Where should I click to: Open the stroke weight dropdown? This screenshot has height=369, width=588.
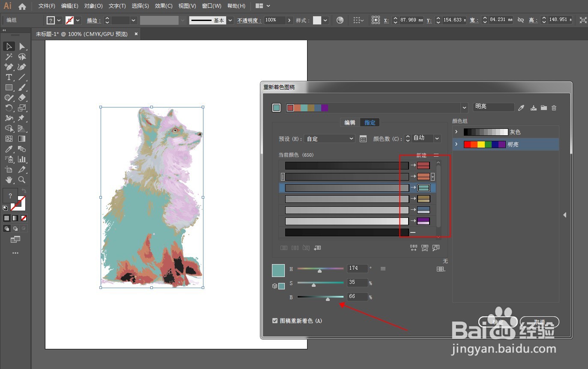coord(134,20)
